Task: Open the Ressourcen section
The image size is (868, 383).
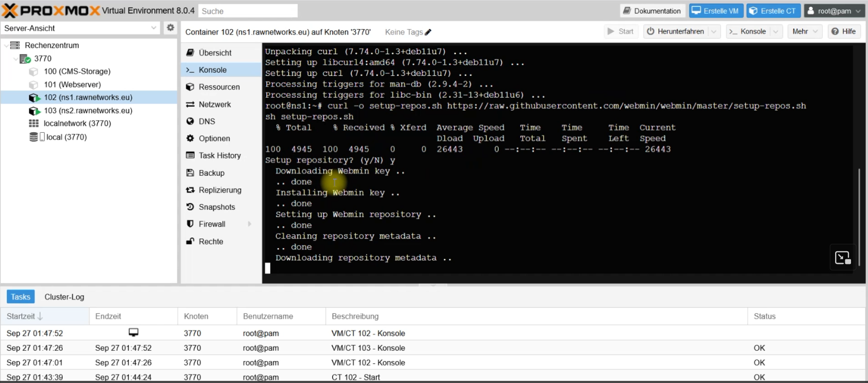Action: 221,87
